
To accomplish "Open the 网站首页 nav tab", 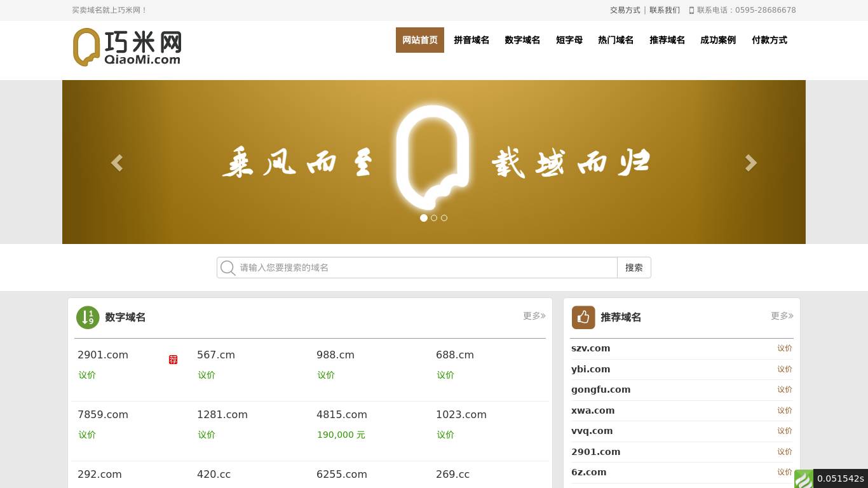I will [x=420, y=40].
